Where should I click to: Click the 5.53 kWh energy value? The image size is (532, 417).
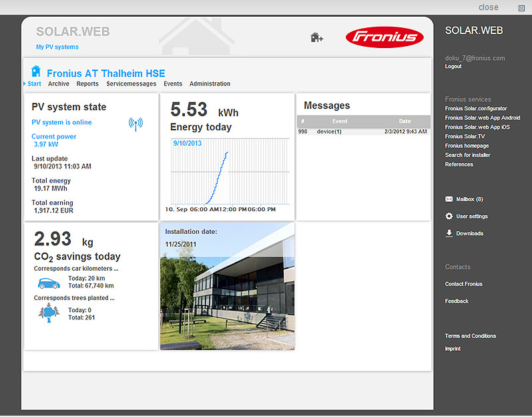click(204, 110)
